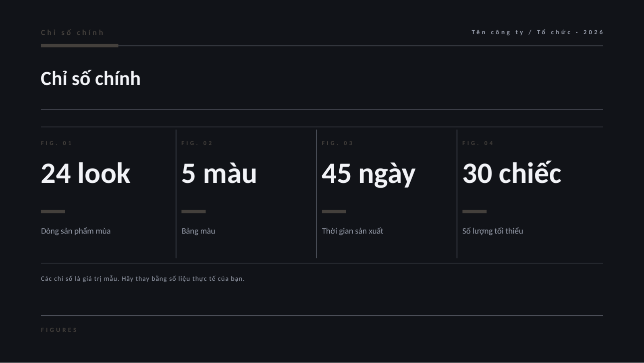
Task: Select the 'Dòng sản phẩm mùa' caption
Action: tap(76, 231)
